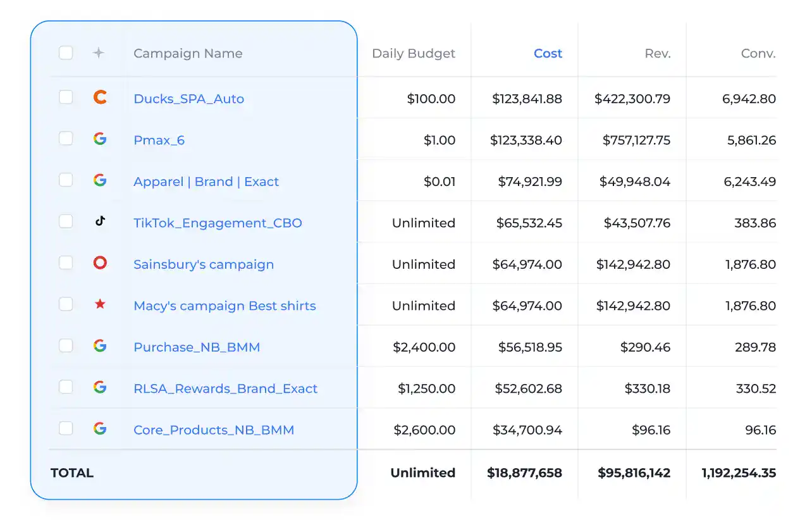Select the RLSA_Rewards_Brand_Exact checkbox
The image size is (812, 520).
pos(66,387)
